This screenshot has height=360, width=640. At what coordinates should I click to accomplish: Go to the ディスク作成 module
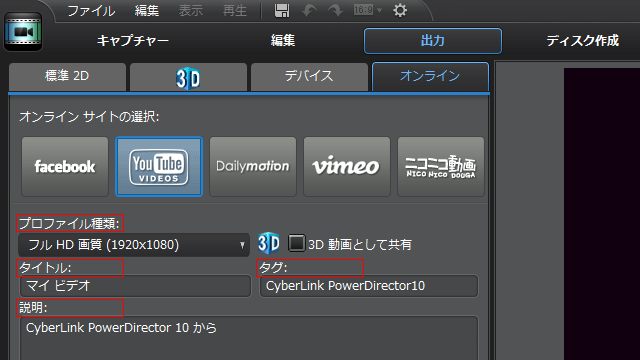582,41
